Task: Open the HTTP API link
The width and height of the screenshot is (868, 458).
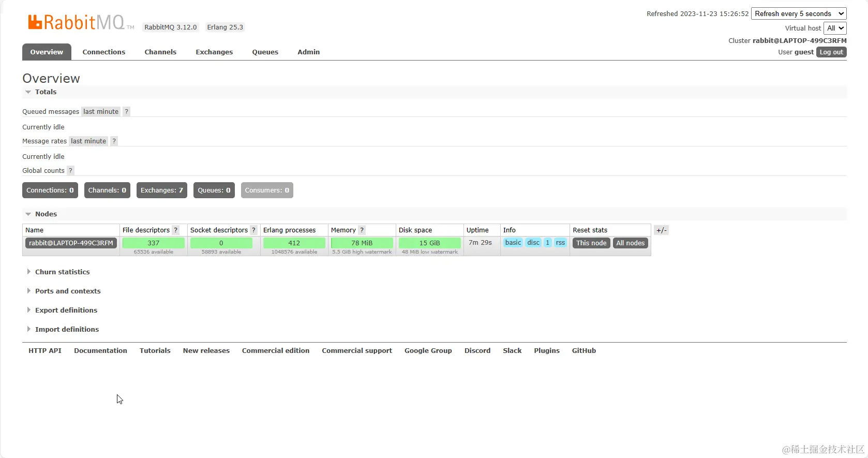Action: [45, 350]
